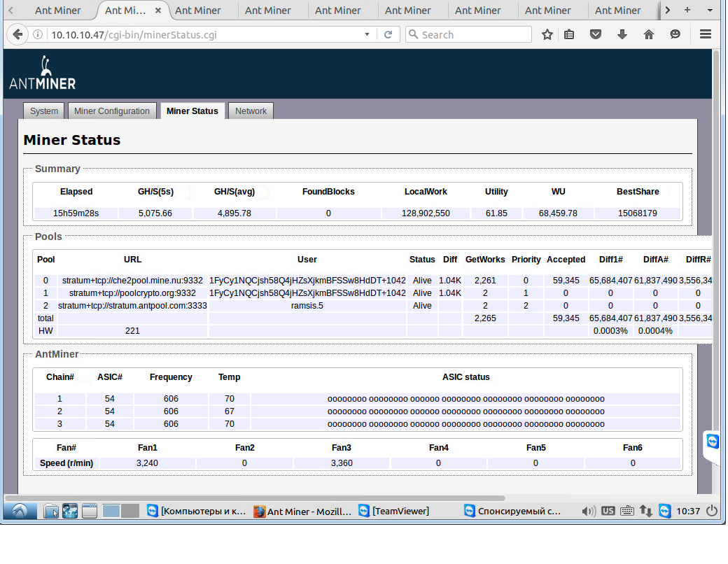Screen dimensions: 728x564
Task: Click the GH/S(5s) value '5,075.66'
Action: coord(155,213)
